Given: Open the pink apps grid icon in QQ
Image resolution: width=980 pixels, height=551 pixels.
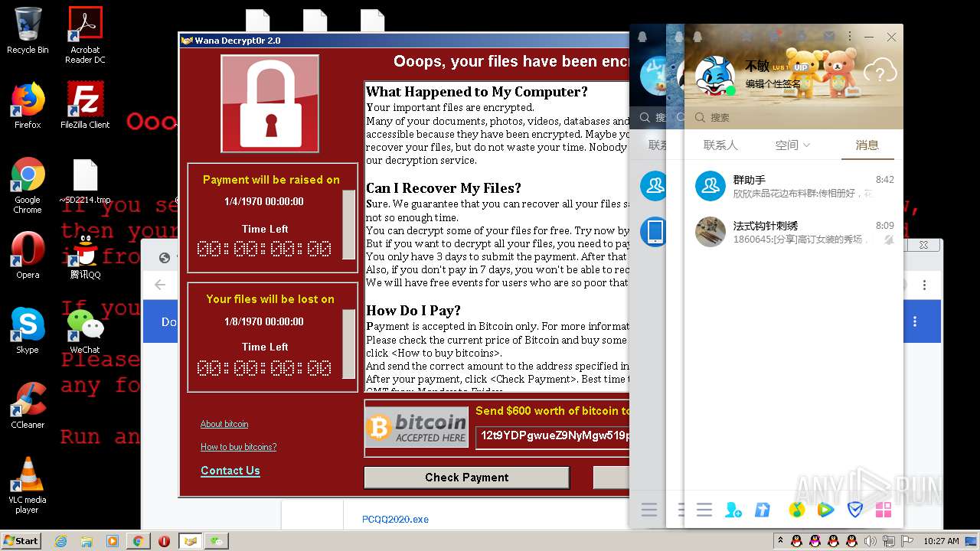Looking at the screenshot, I should click(884, 510).
